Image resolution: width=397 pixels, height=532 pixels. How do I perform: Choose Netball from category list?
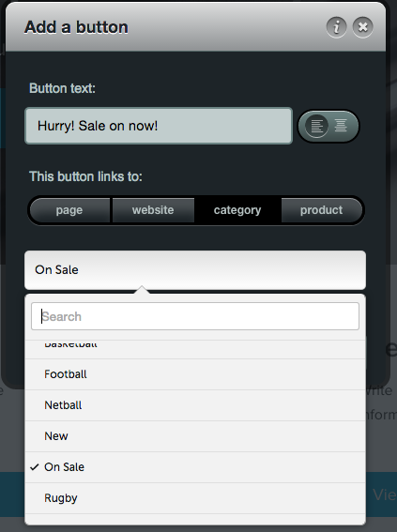coord(195,405)
